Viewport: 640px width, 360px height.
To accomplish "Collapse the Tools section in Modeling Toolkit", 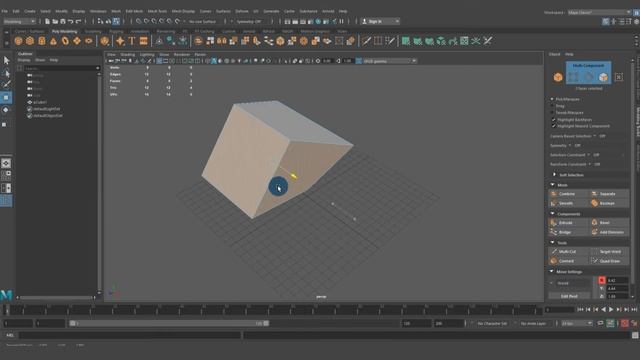I will pyautogui.click(x=553, y=242).
